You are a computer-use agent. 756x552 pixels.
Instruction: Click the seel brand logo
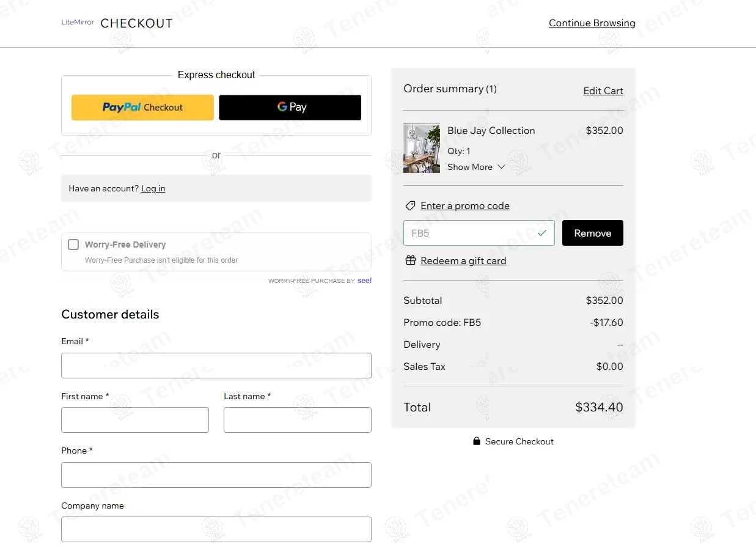pos(364,281)
